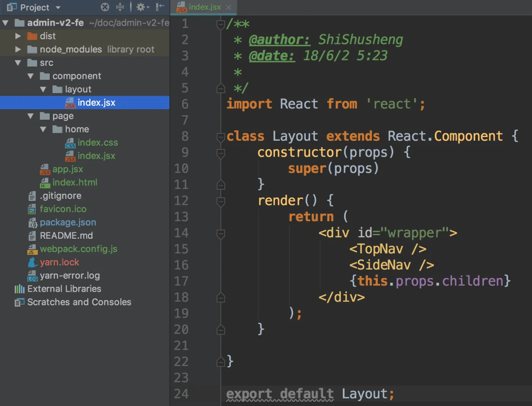Select index.jsx under layout folder
Screen dimensions: 532x406
click(x=85, y=103)
